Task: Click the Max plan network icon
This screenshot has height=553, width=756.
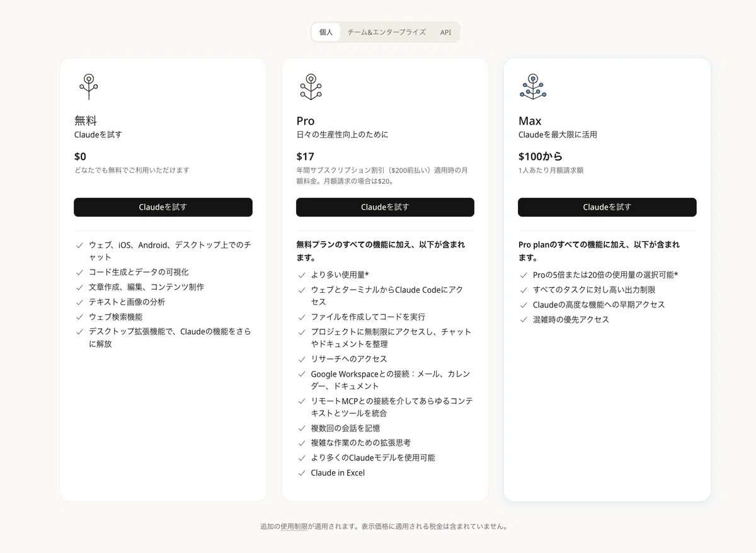Action: point(533,86)
